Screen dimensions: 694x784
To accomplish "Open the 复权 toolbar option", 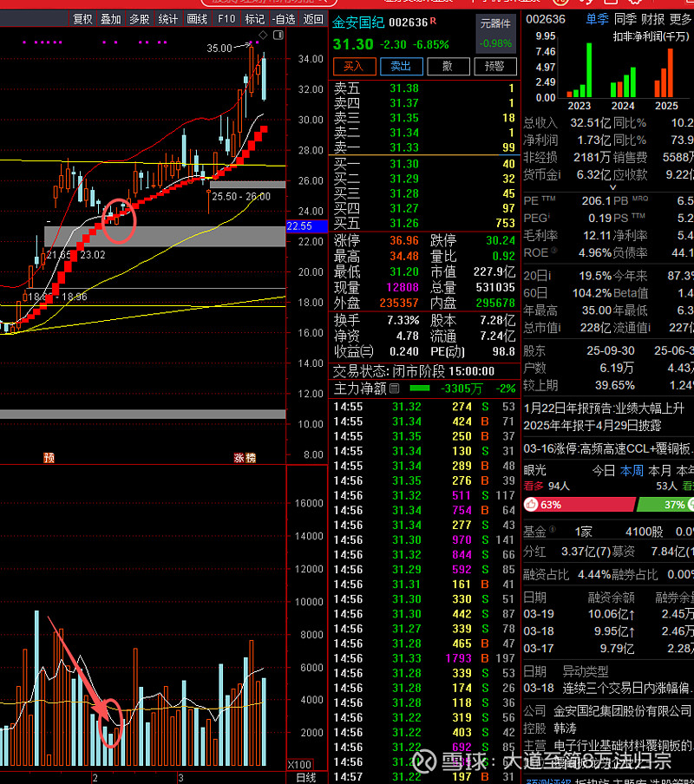I will (x=82, y=19).
